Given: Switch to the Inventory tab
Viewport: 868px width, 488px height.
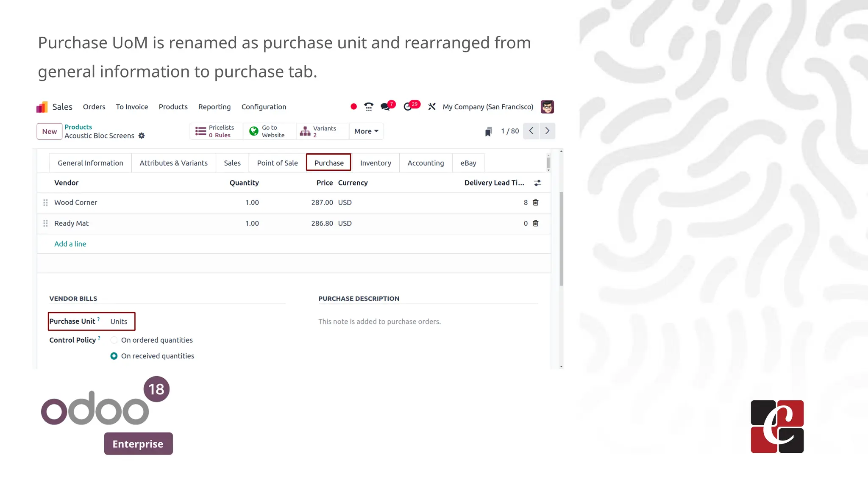Looking at the screenshot, I should pos(376,163).
